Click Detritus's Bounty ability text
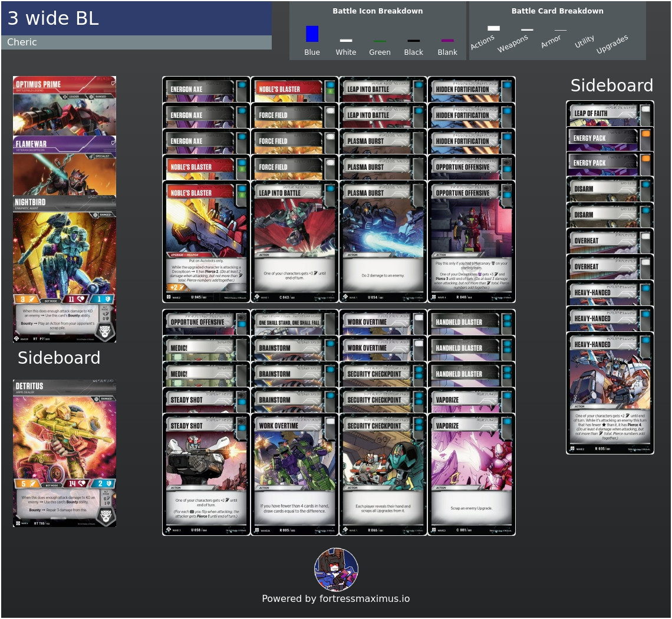Viewport: 672px width, 619px height. click(58, 510)
